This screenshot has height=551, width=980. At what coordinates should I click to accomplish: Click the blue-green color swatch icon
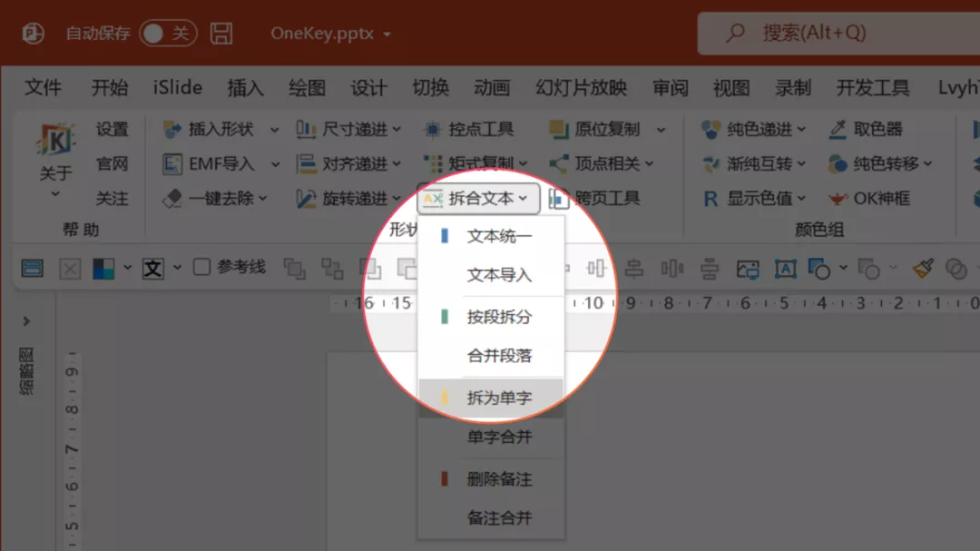coord(103,269)
